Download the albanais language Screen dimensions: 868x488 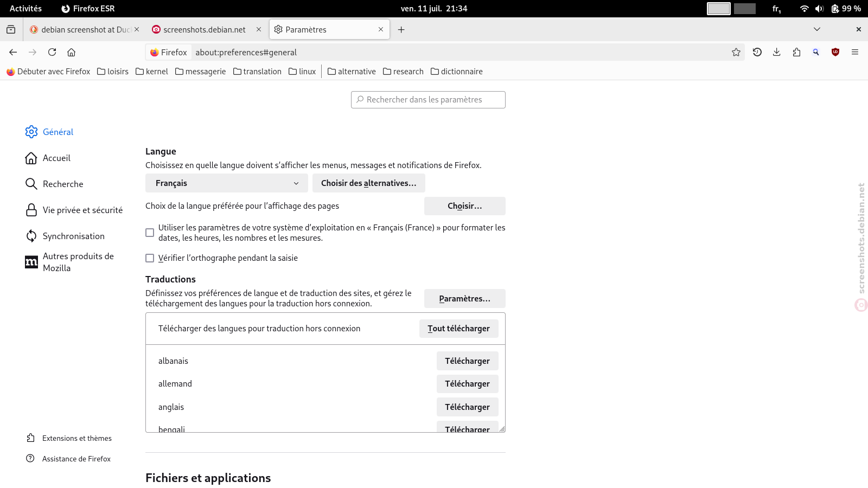click(468, 361)
